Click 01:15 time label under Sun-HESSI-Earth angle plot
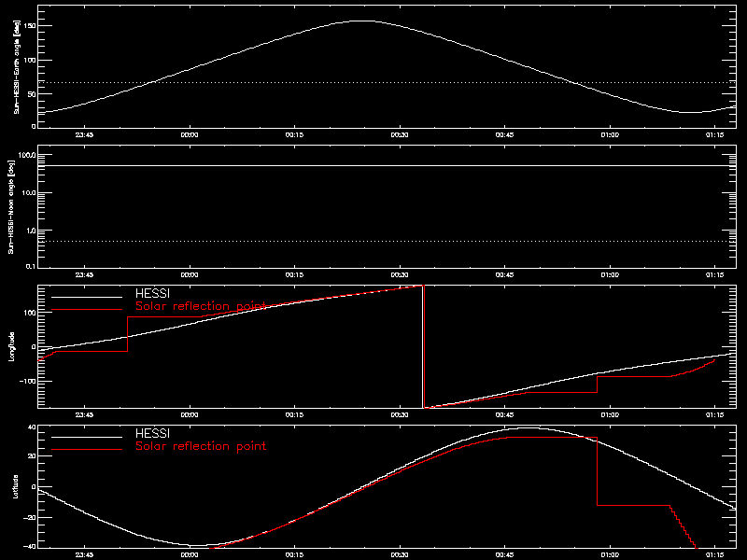Screen dimensions: 747x560 pos(714,134)
